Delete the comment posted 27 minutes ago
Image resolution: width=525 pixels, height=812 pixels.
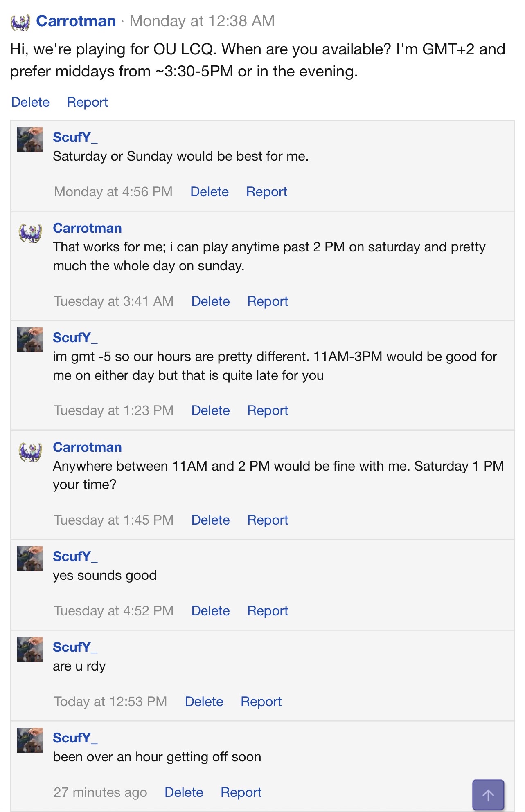[x=184, y=792]
